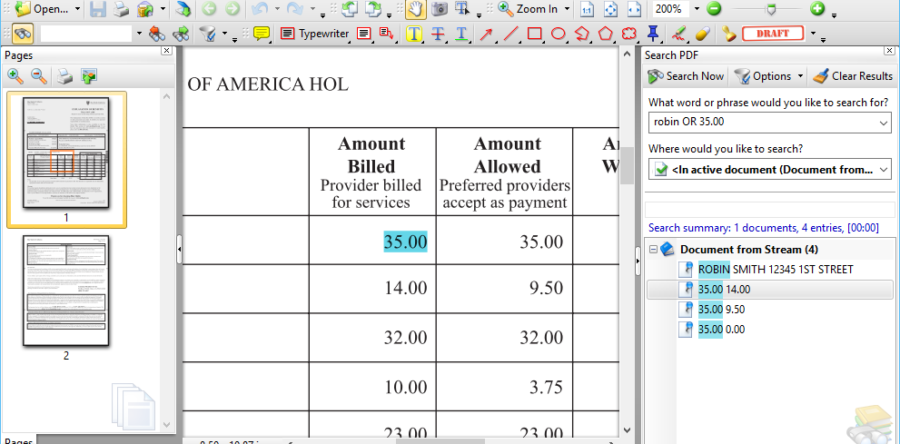This screenshot has height=444, width=900.
Task: Select the Highlight Text tool
Action: 413,33
